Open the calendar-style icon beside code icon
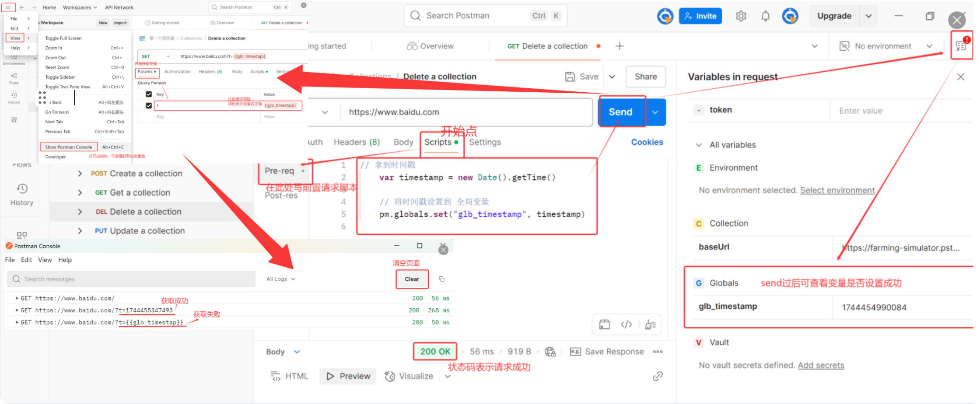 point(605,324)
